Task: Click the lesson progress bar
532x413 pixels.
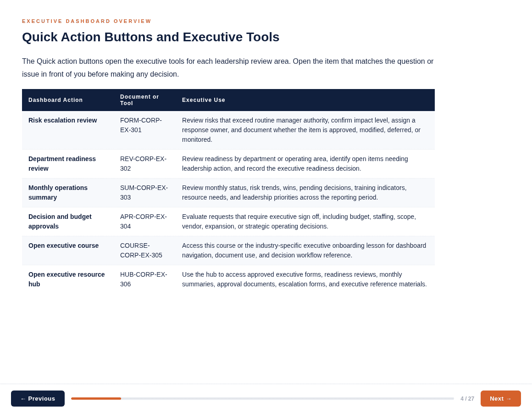Action: [262, 398]
